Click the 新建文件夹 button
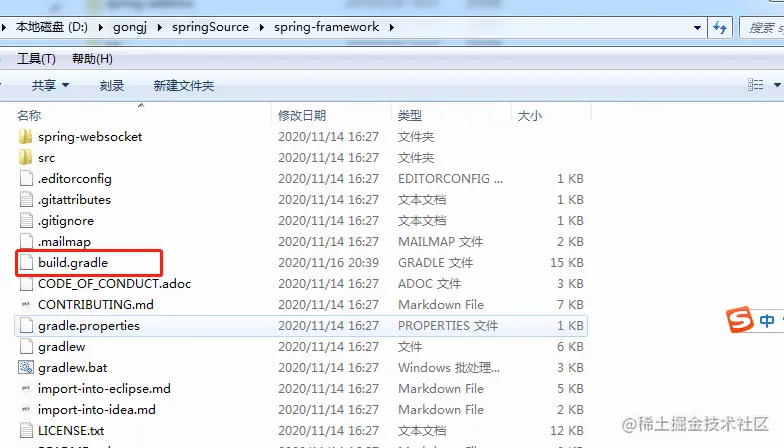Screen dimensions: 784x448 [x=184, y=86]
